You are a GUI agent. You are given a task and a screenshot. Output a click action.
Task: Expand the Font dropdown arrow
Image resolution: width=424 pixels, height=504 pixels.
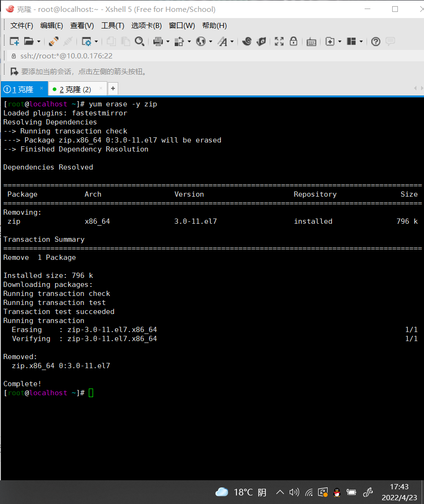pyautogui.click(x=232, y=41)
